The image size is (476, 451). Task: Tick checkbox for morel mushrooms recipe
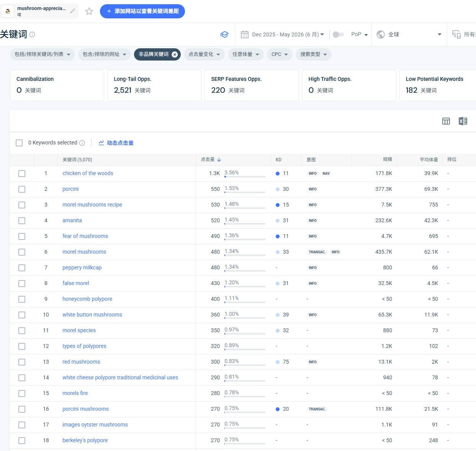(x=22, y=205)
